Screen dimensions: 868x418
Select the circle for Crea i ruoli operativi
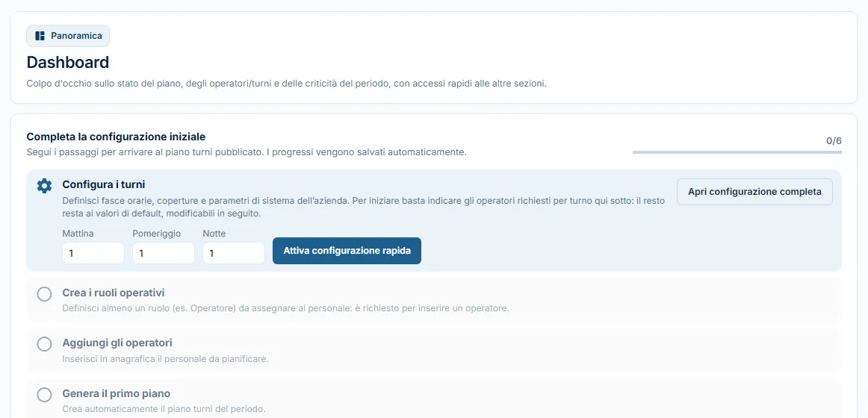click(x=44, y=294)
